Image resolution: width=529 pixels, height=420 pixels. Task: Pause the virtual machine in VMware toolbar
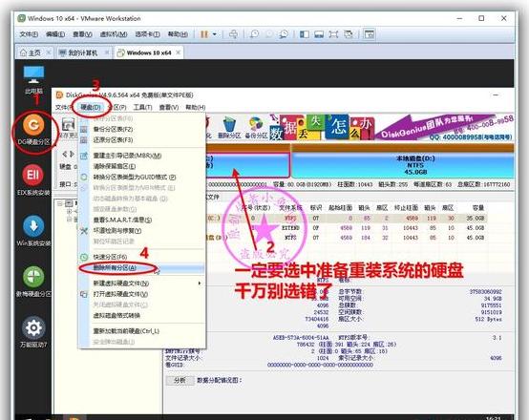tap(204, 34)
